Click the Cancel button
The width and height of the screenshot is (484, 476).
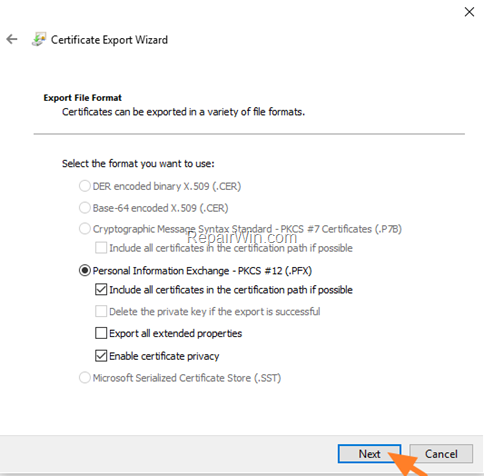[441, 454]
